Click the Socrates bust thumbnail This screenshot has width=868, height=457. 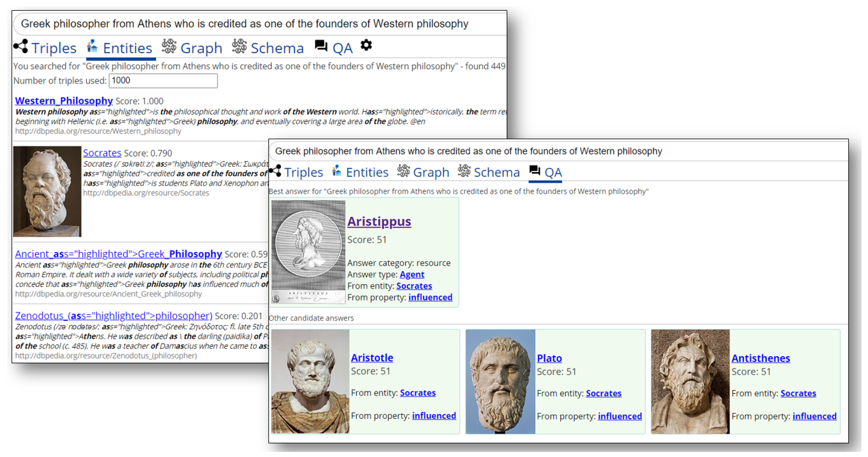pos(47,191)
